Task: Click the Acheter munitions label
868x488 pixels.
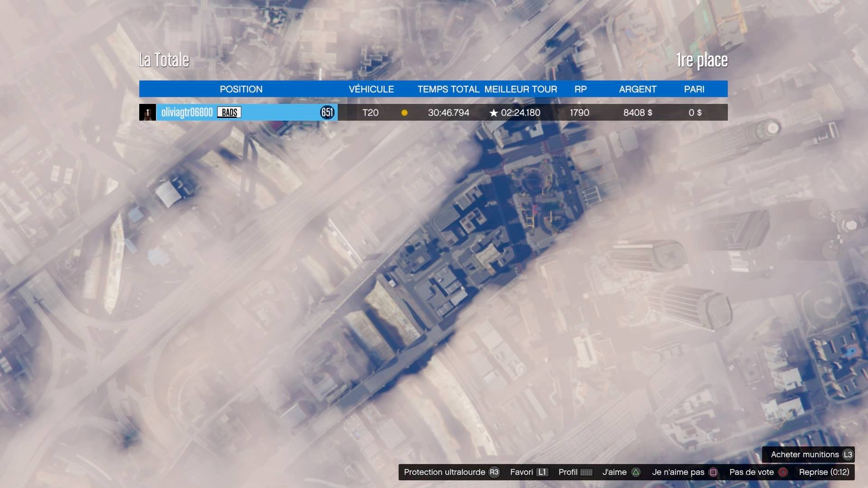Action: (x=804, y=455)
